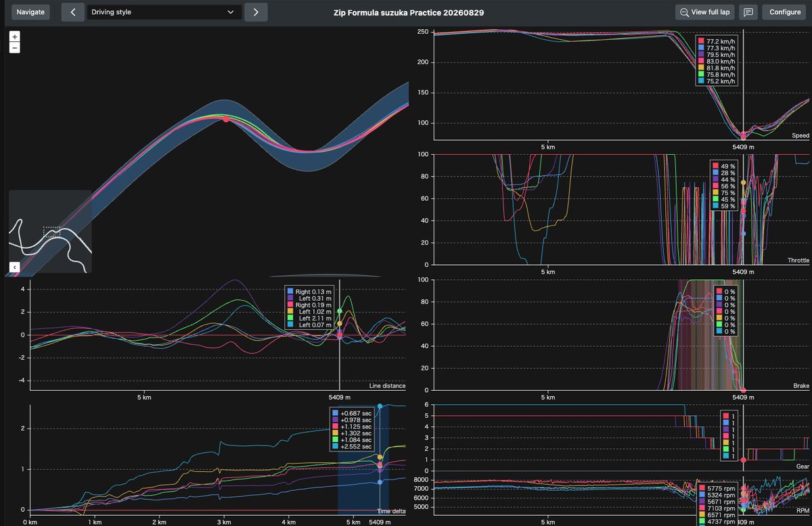
Task: Click the red gear marker at cursor
Action: [744, 460]
